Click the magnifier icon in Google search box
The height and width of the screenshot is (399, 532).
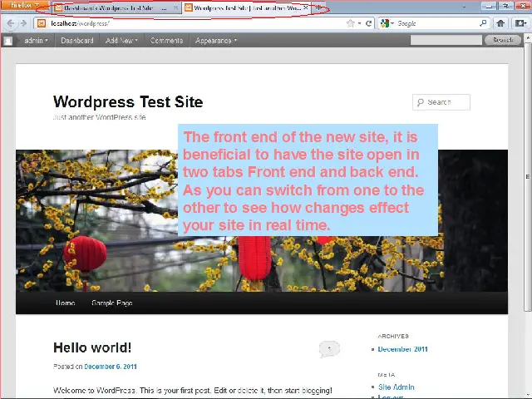[483, 23]
